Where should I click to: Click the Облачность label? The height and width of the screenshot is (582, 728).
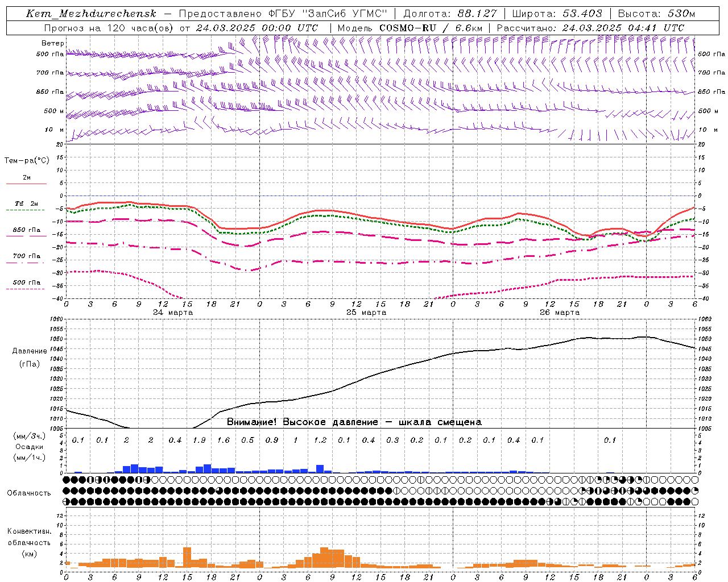coord(29,493)
